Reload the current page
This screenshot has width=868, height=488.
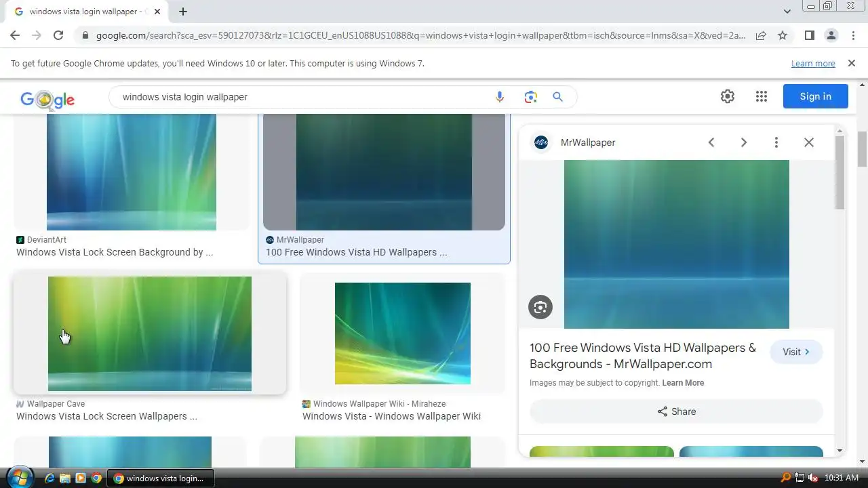click(x=58, y=36)
